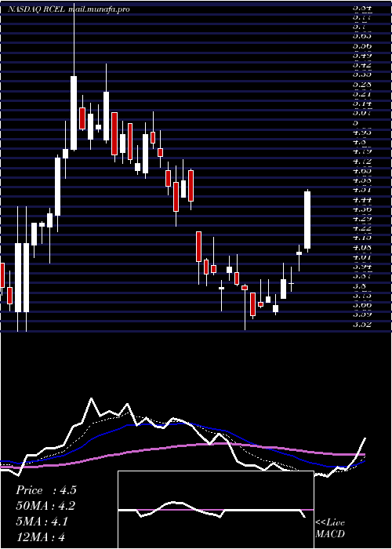Click the 5.28 price axis label
The height and width of the screenshot is (549, 392).
click(x=362, y=84)
